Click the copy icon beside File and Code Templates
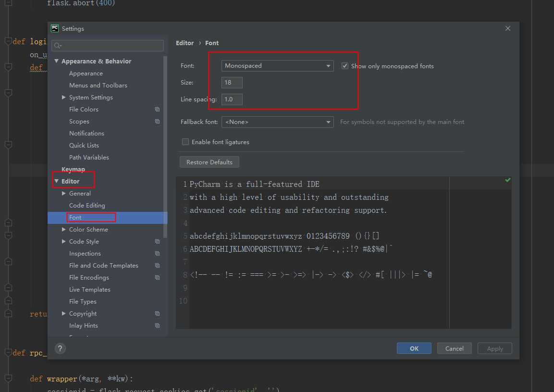This screenshot has width=554, height=392. coord(157,266)
